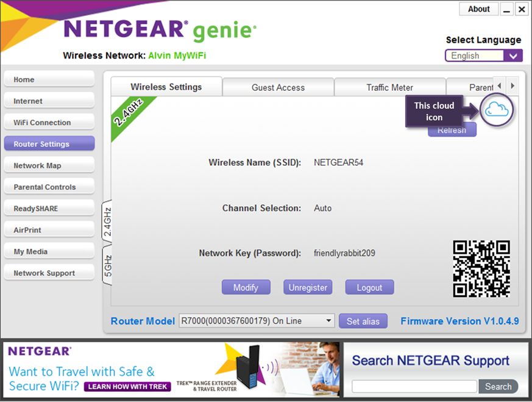
Task: Open the Select Language dropdown arrow
Action: pos(513,56)
